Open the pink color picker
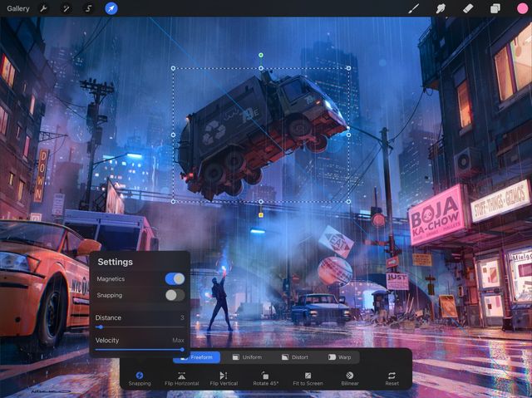 523,8
